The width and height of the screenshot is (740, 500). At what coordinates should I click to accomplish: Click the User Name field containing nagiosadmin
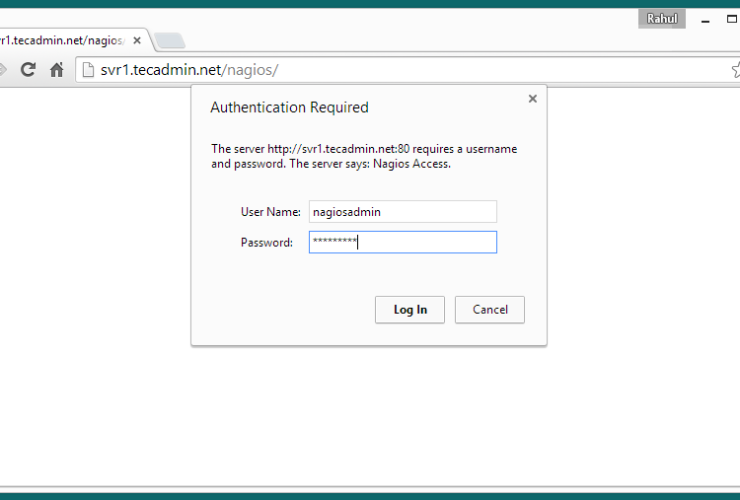[402, 211]
